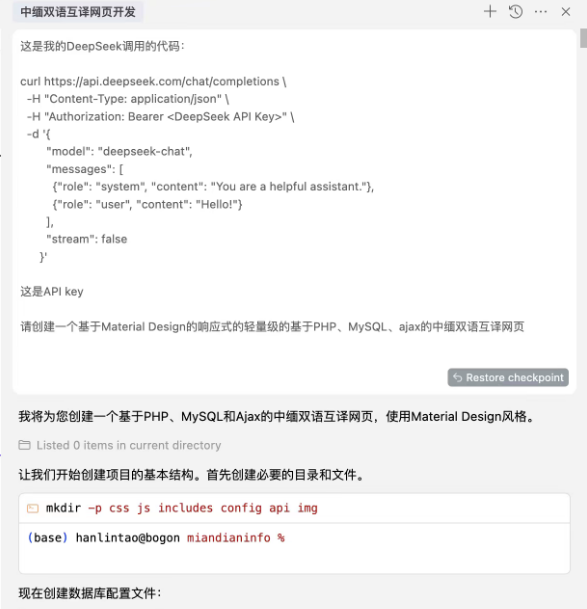Click the terminal icon beside mkdir command
The height and width of the screenshot is (609, 587).
tap(33, 508)
